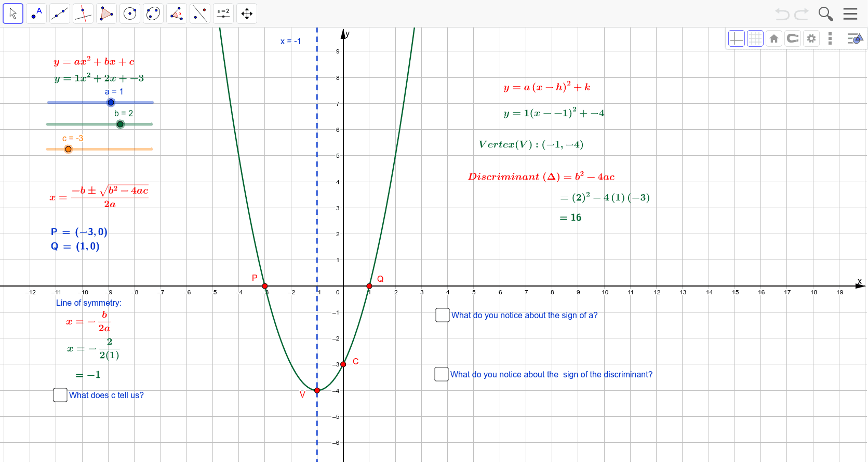Click y-intercept point C
The height and width of the screenshot is (463, 868).
coord(343,364)
